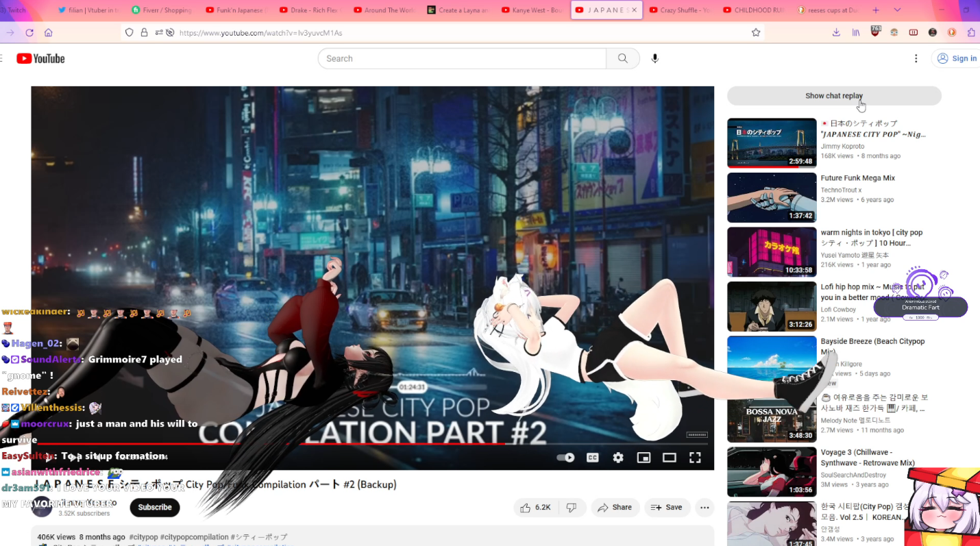Switch to the Twitch tab

pyautogui.click(x=14, y=10)
